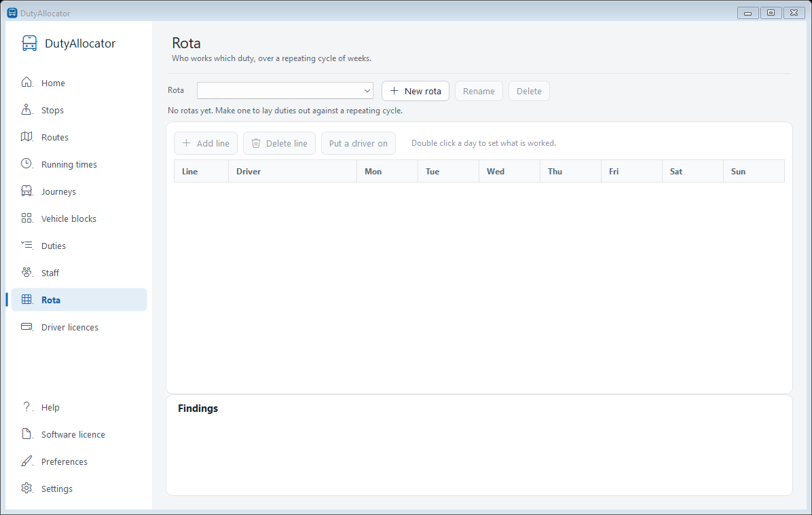The width and height of the screenshot is (812, 515).
Task: Click the Delete line button
Action: 279,143
